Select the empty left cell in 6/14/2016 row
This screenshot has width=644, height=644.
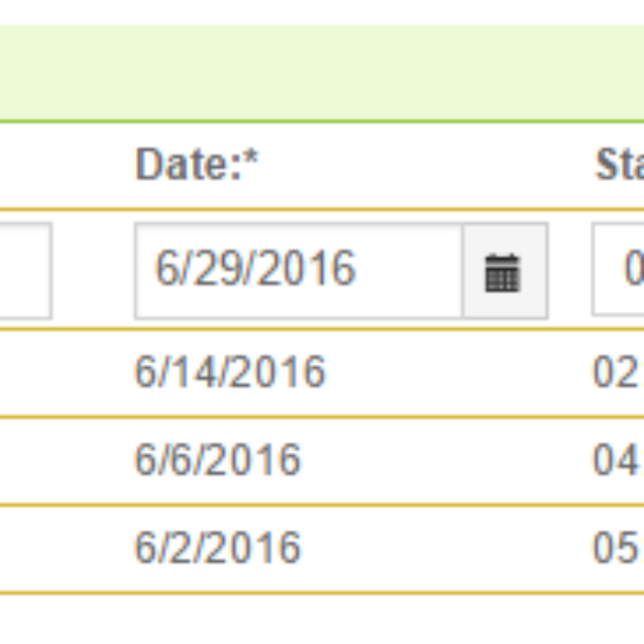click(61, 373)
